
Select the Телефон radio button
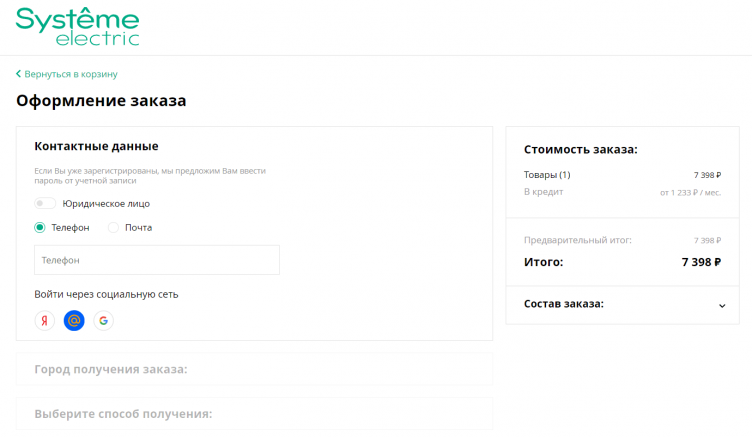40,227
